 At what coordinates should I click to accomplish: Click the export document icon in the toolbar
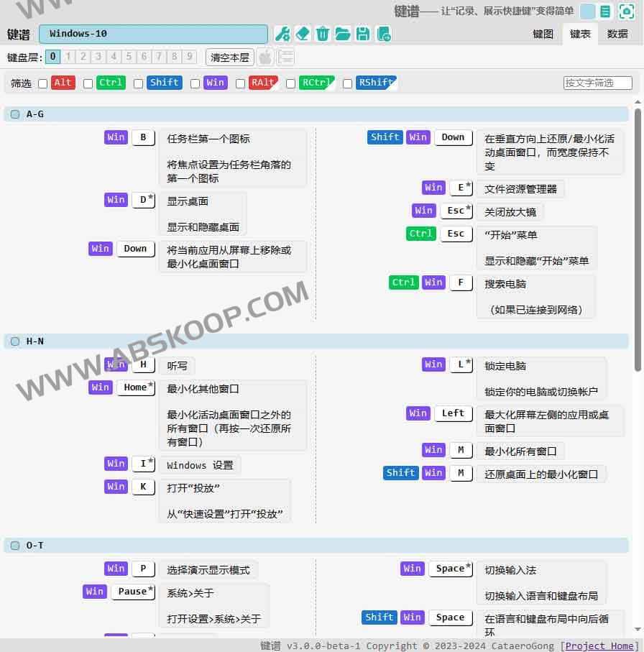pyautogui.click(x=383, y=34)
